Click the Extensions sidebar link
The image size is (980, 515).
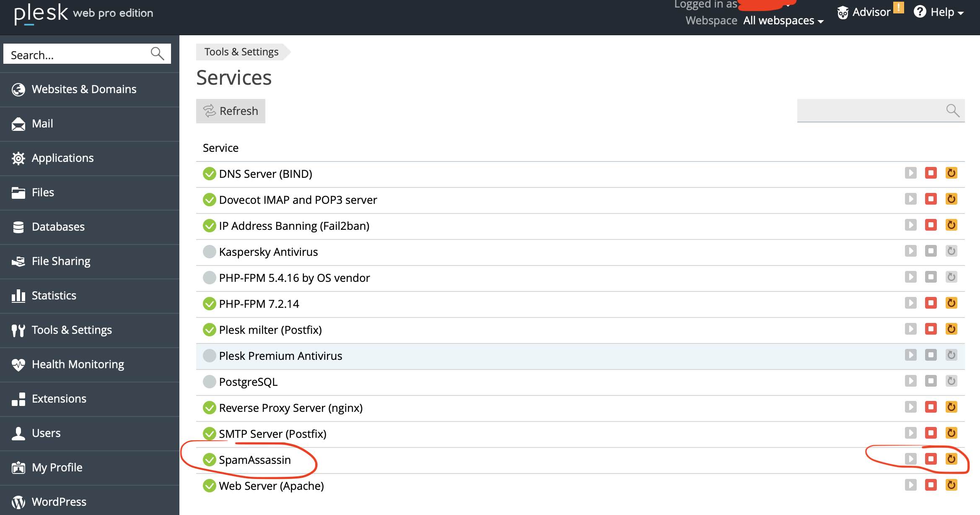click(60, 398)
